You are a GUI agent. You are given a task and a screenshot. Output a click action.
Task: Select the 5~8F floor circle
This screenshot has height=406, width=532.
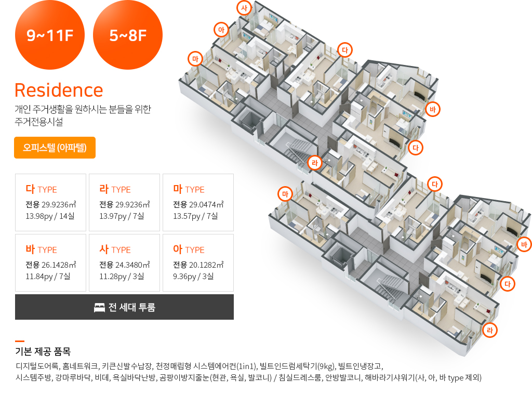[x=128, y=35]
